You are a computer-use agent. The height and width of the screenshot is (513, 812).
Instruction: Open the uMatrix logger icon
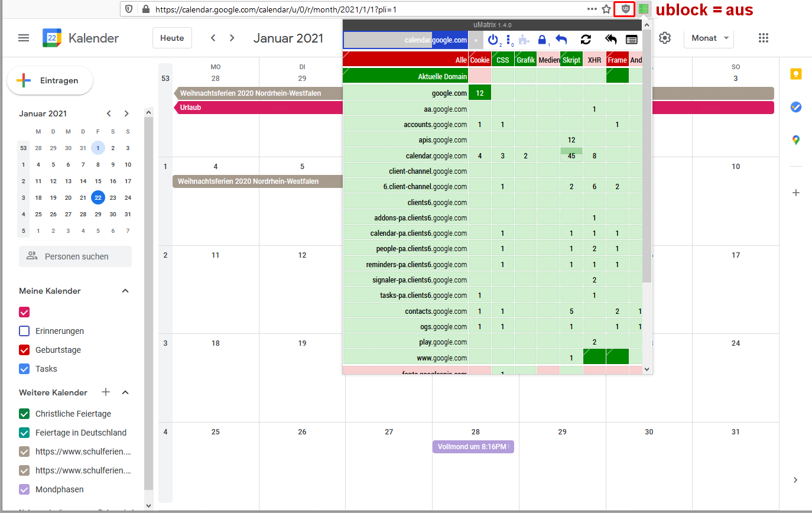[632, 40]
